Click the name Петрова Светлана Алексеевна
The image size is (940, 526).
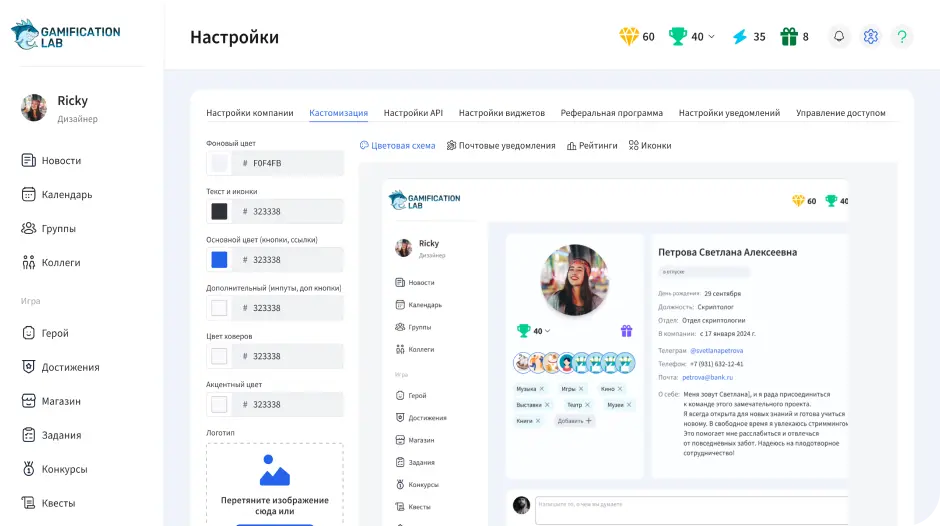(x=727, y=252)
